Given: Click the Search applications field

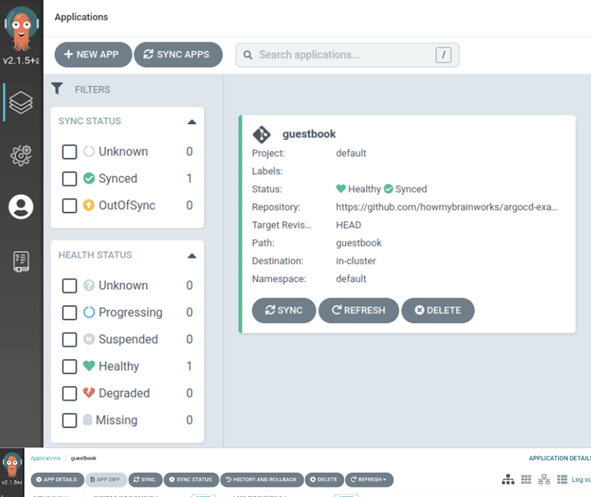Looking at the screenshot, I should coord(347,55).
